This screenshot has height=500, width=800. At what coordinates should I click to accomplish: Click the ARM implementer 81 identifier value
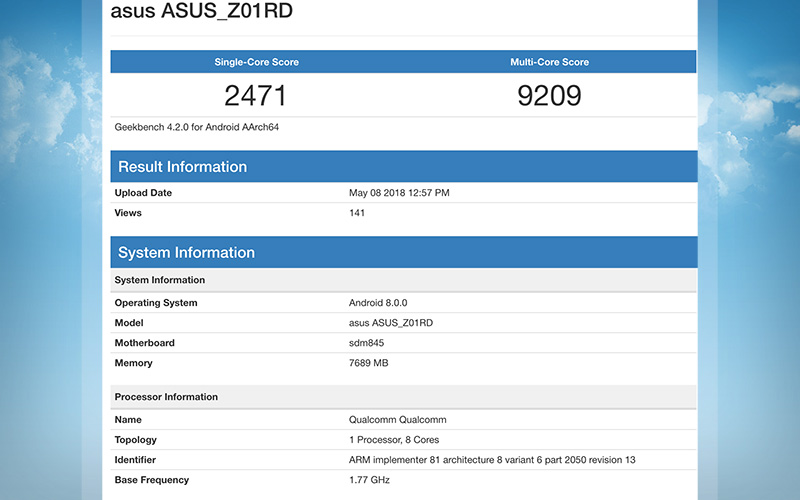pyautogui.click(x=492, y=460)
